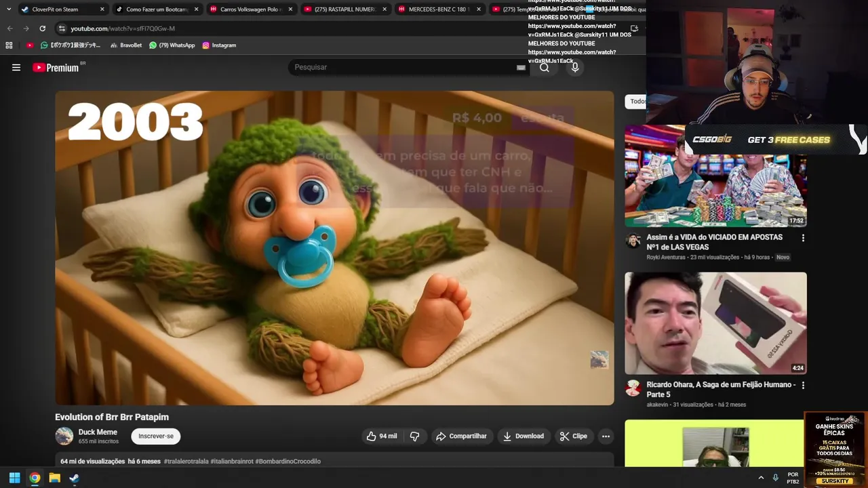Image resolution: width=868 pixels, height=488 pixels.
Task: Reload the page in browser
Action: [42, 28]
